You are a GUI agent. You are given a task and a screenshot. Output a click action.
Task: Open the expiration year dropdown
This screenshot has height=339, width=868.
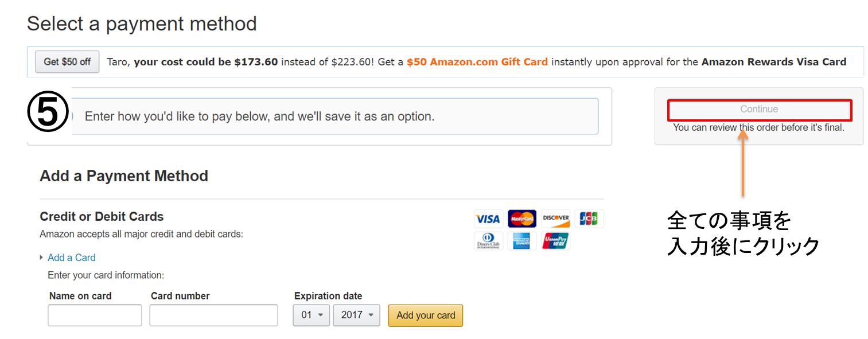[x=356, y=315]
